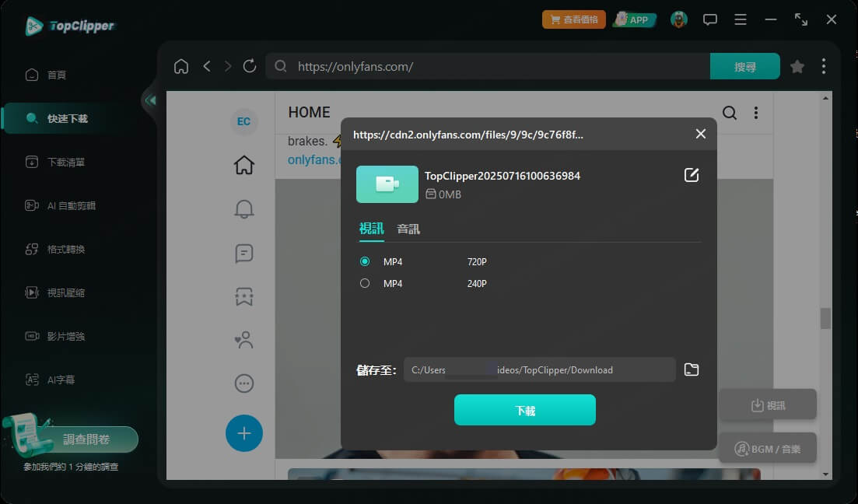This screenshot has height=504, width=858.
Task: Select the MP4 240P radio option
Action: tap(365, 283)
